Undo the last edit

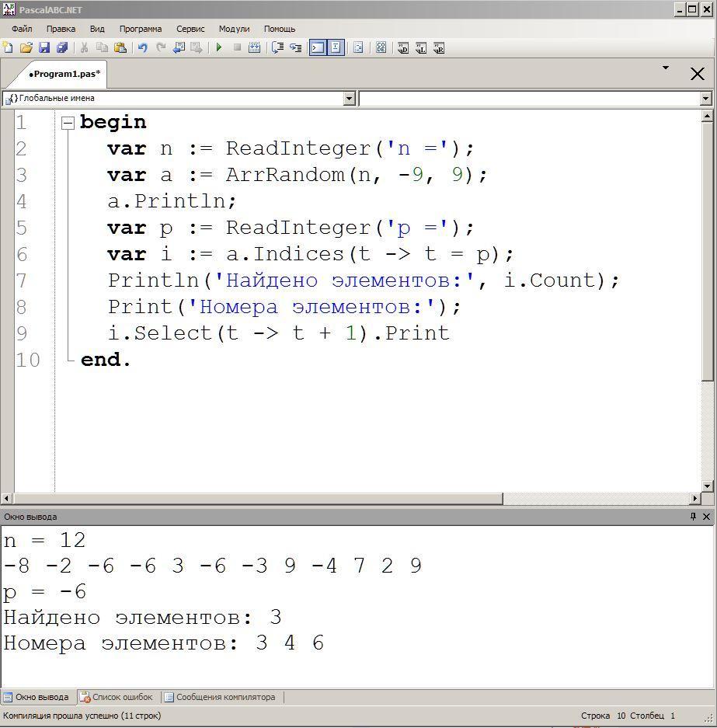pyautogui.click(x=142, y=47)
